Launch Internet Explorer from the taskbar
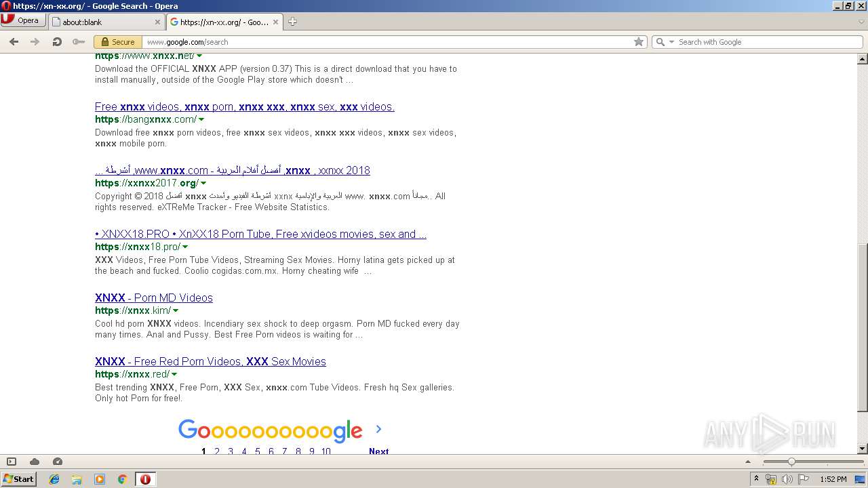Viewport: 868px width, 488px height. pos(54,479)
